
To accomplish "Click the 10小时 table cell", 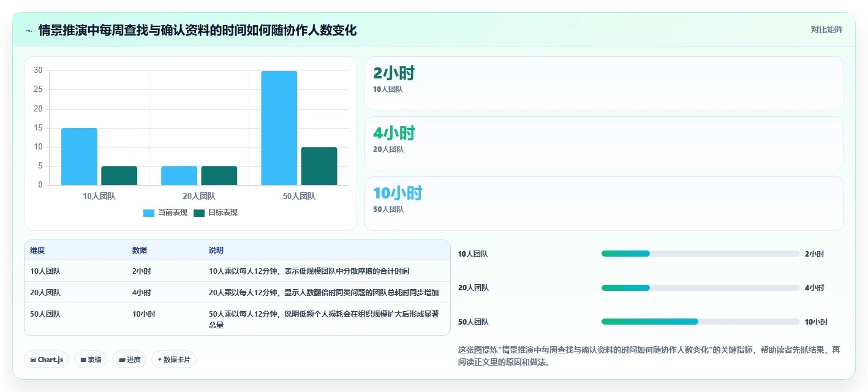I will click(x=144, y=314).
